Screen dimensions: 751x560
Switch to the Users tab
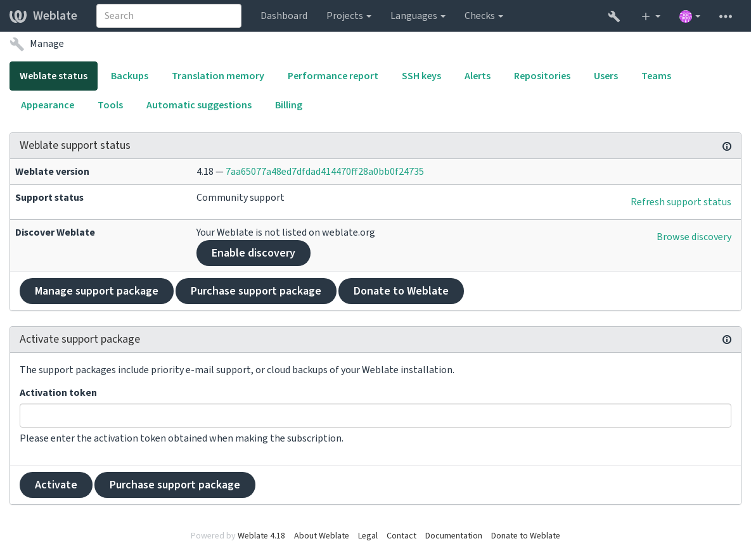(605, 76)
